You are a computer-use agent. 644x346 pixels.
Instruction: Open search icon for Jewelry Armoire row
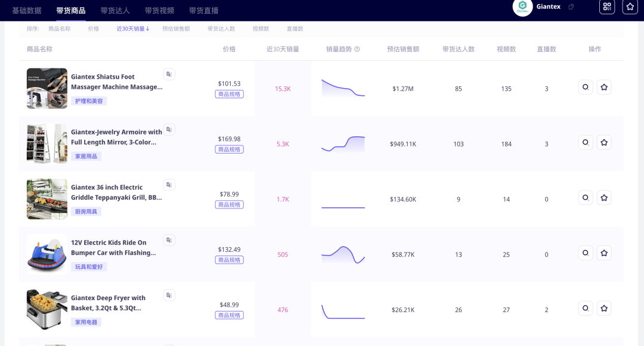coord(586,142)
